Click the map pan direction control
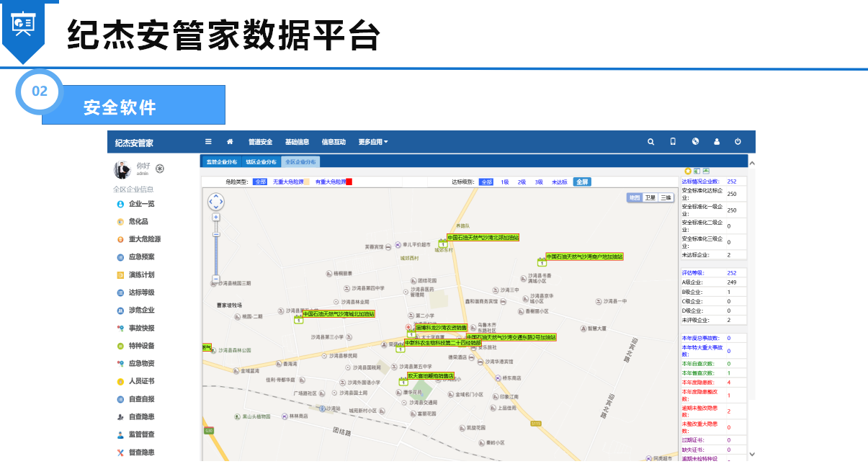 (216, 202)
